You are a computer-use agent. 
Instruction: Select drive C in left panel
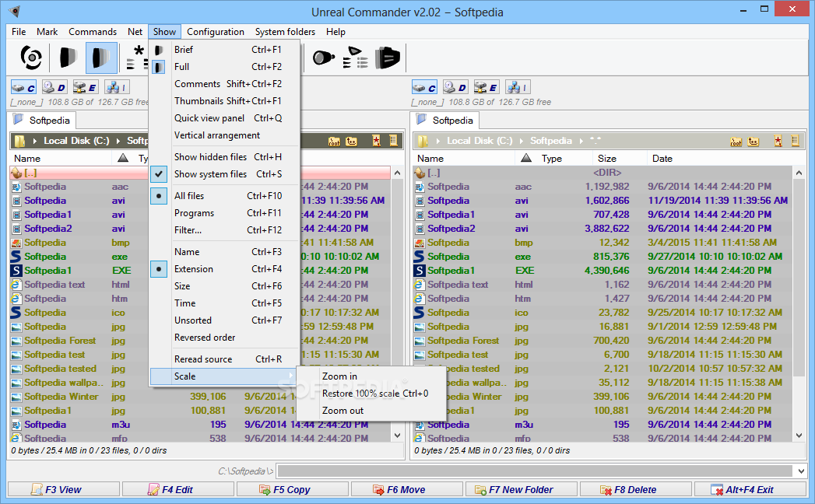23,87
